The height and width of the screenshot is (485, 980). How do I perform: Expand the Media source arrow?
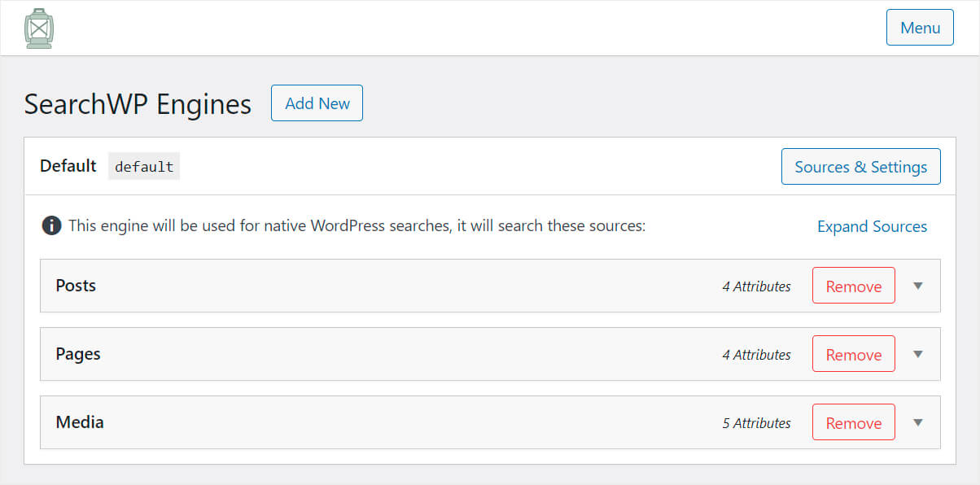coord(918,422)
